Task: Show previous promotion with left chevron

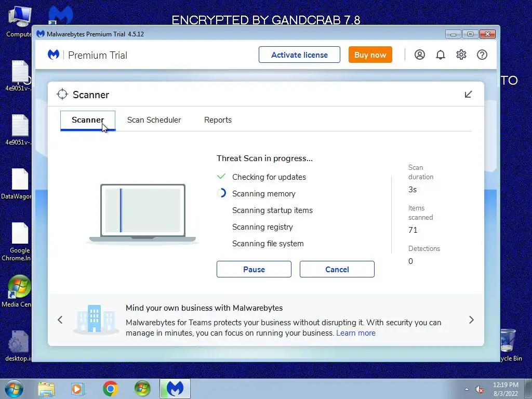Action: [x=60, y=320]
